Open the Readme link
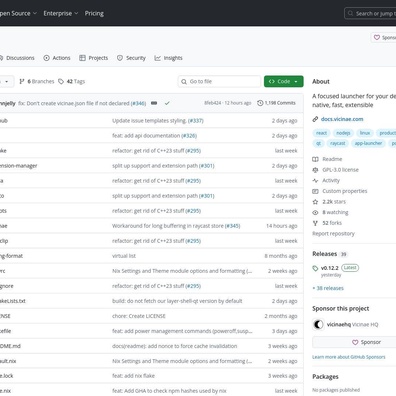Image resolution: width=396 pixels, height=396 pixels. coord(332,159)
